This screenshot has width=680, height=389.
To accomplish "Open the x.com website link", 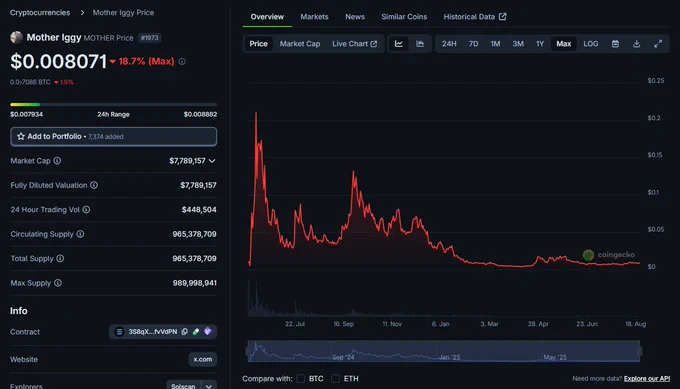I will tap(203, 359).
